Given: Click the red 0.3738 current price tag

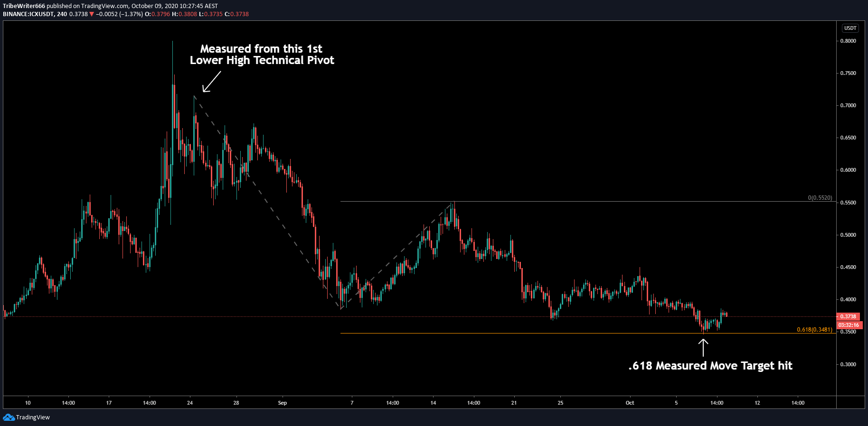Looking at the screenshot, I should tap(848, 316).
